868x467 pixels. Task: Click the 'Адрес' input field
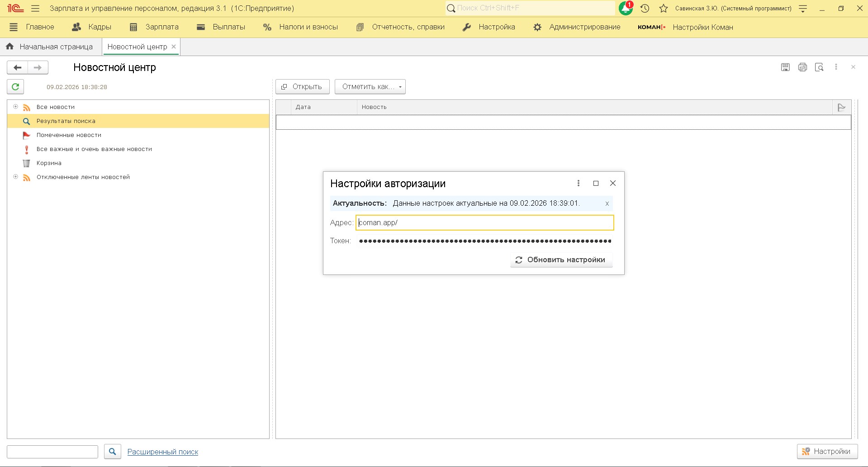(484, 222)
